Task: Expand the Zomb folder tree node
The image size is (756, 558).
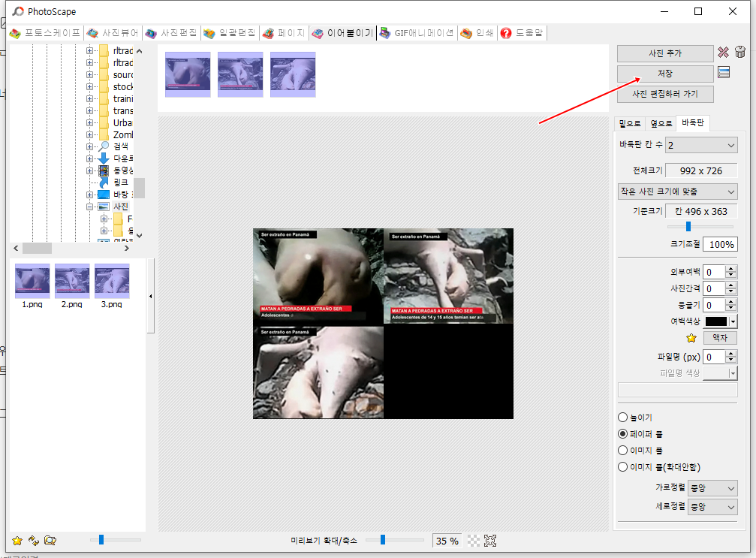Action: click(x=89, y=134)
